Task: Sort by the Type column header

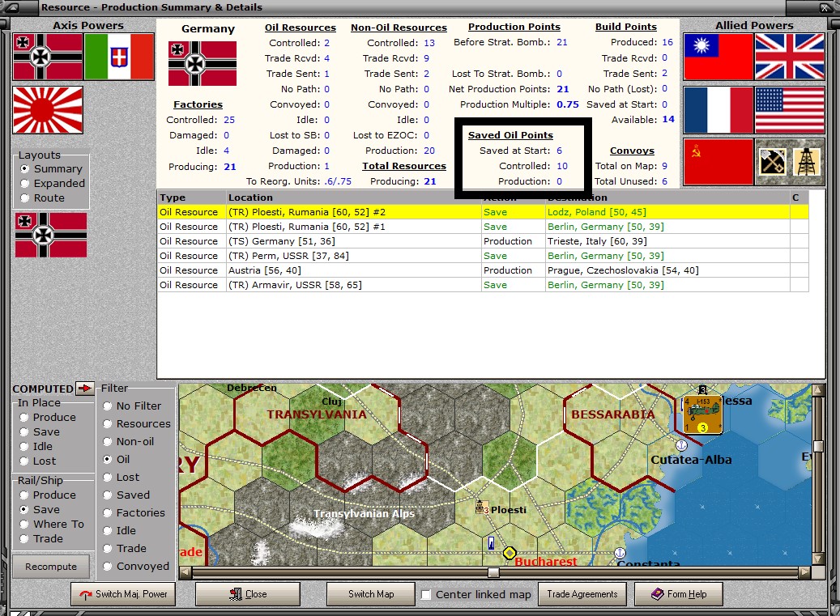Action: tap(191, 198)
